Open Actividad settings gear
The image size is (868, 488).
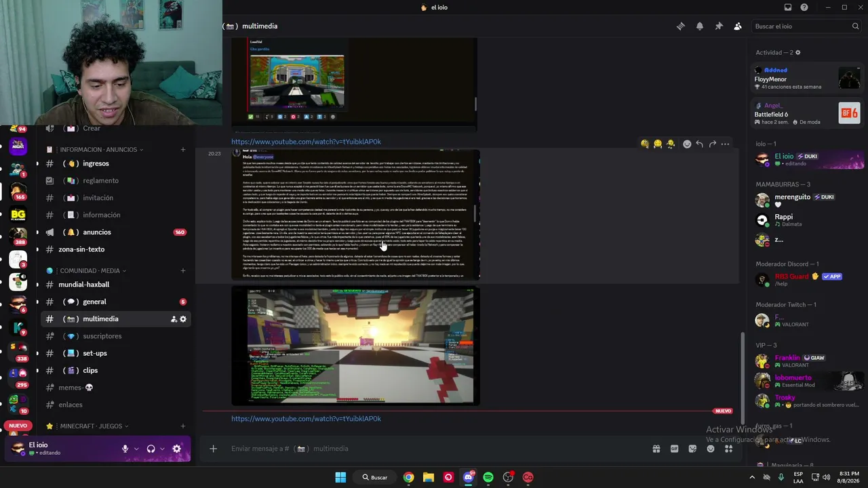click(797, 53)
